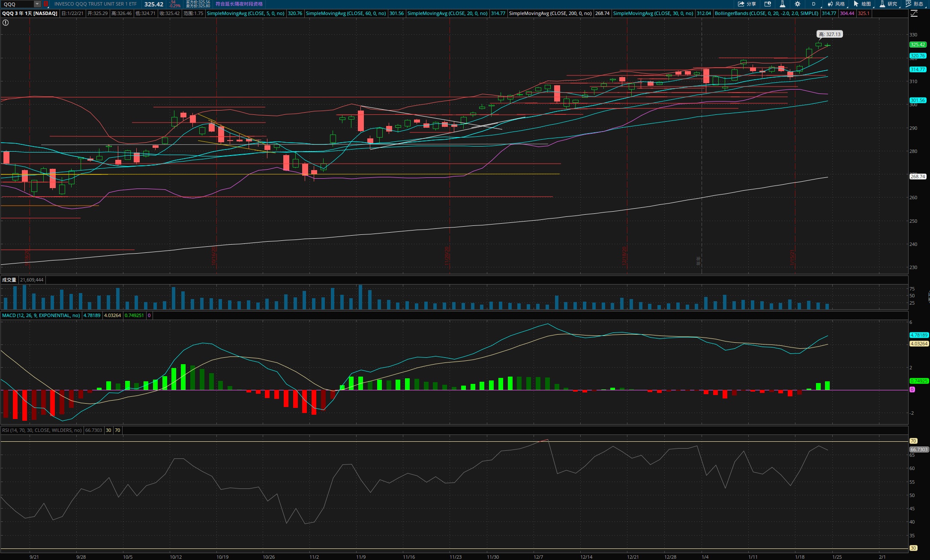Click the MACD signal 4.03264 axis tag
930x560 pixels.
point(919,344)
